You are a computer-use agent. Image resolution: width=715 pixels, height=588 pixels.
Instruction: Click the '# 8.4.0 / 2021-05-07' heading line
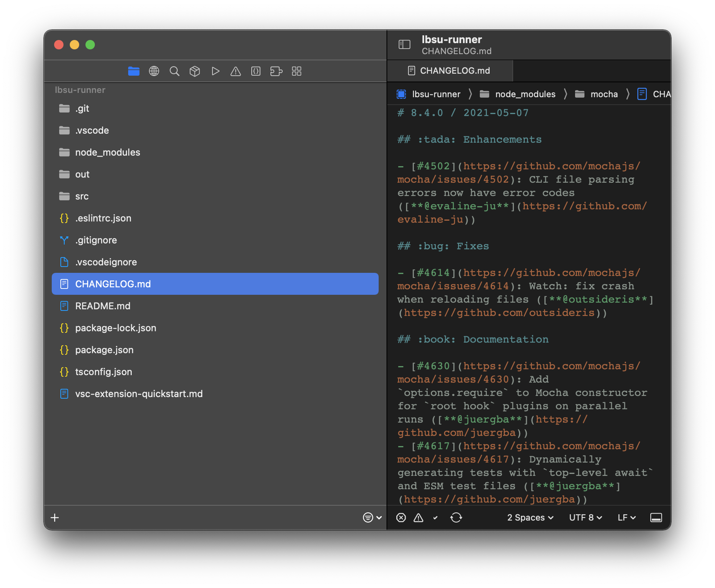463,113
